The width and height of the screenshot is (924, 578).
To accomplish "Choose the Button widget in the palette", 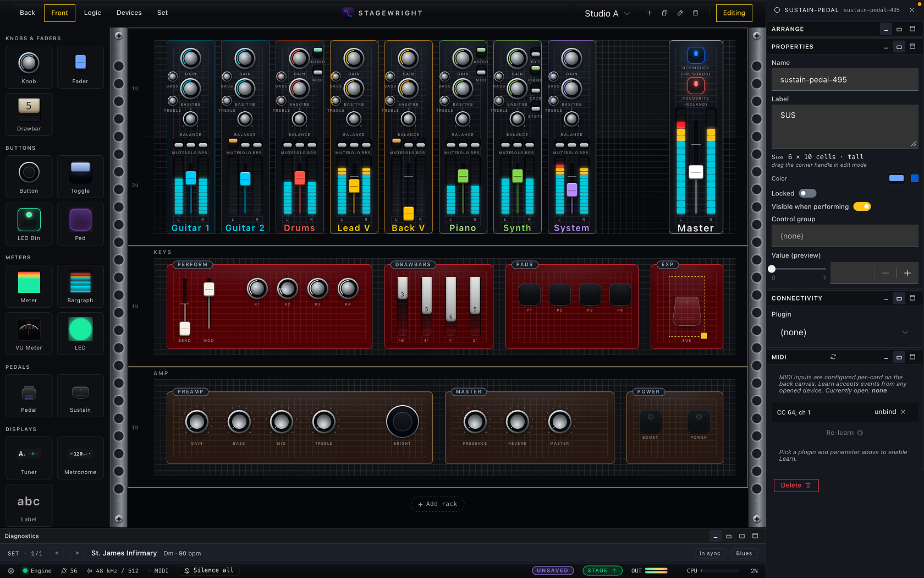I will [29, 177].
